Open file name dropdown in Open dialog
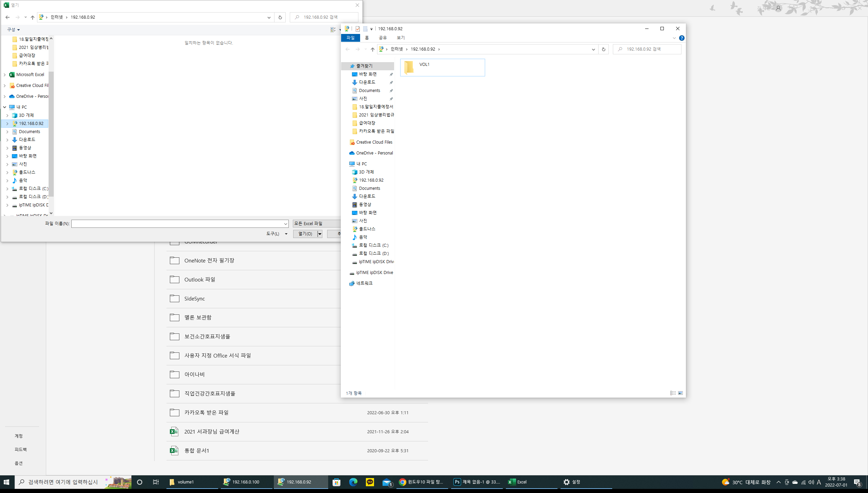This screenshot has height=493, width=868. (x=285, y=224)
